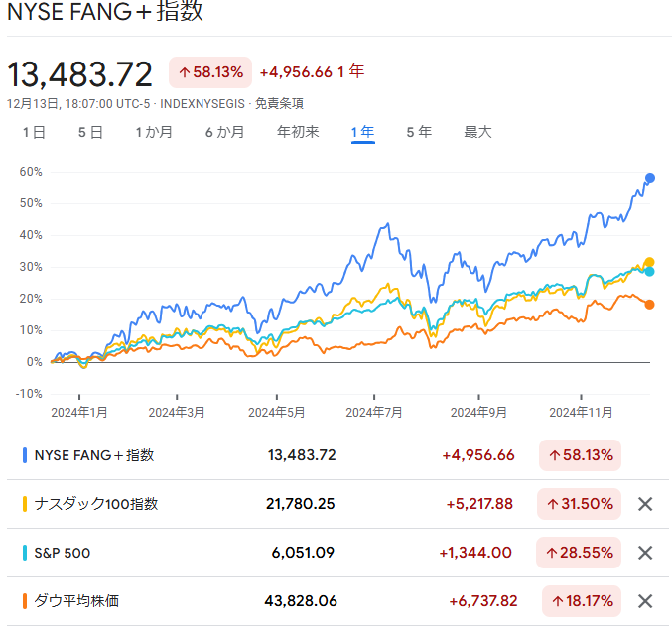Remove ダウ平均株価 comparison with X icon
The image size is (672, 630).
click(x=645, y=601)
